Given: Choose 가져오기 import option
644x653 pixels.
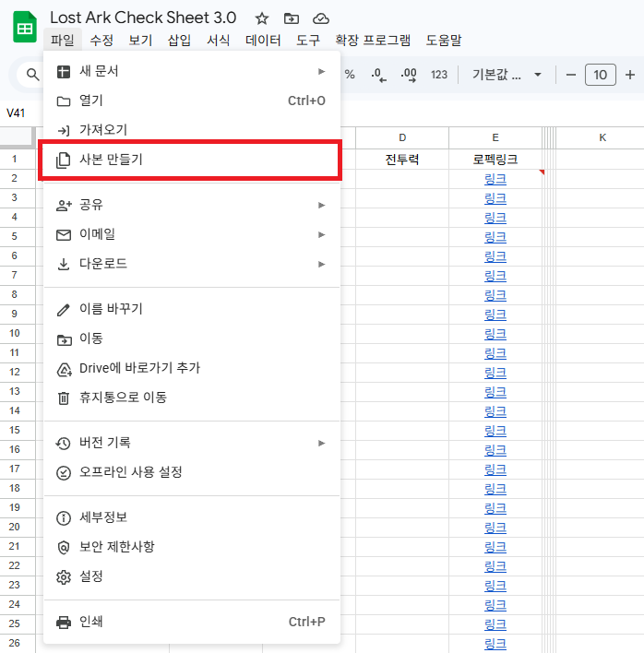Looking at the screenshot, I should coord(192,130).
